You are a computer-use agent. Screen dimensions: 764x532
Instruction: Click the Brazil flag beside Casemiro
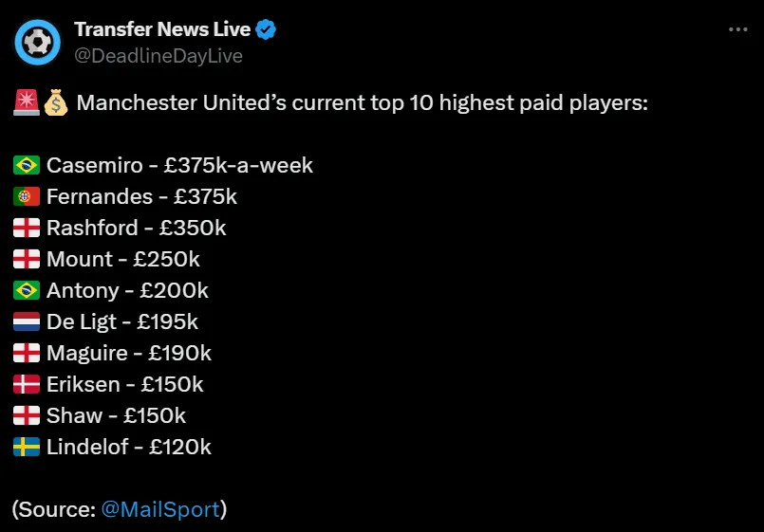point(27,166)
